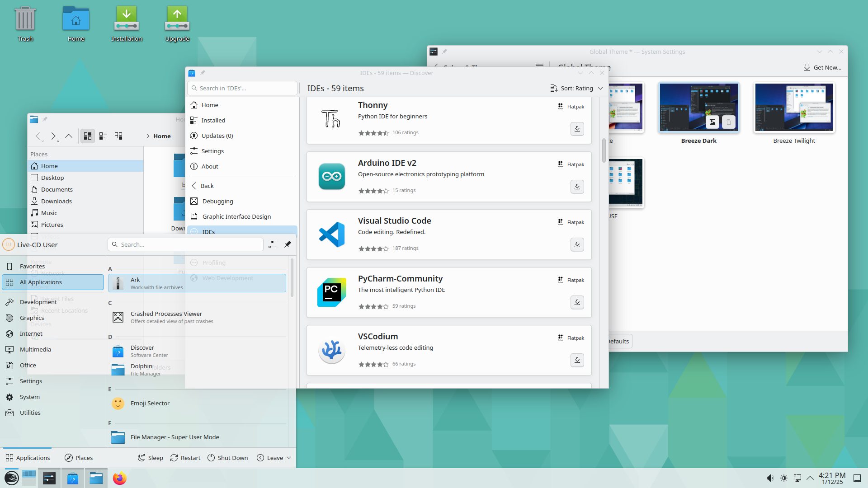Click the Shut Down button
Viewport: 868px width, 488px height.
(227, 458)
